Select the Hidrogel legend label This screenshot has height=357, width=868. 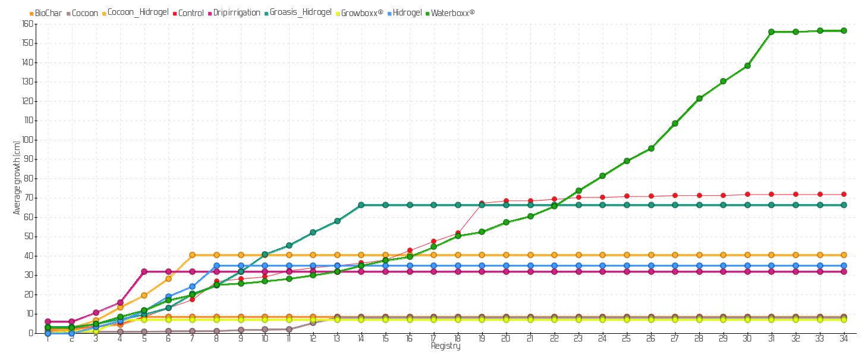coord(407,12)
